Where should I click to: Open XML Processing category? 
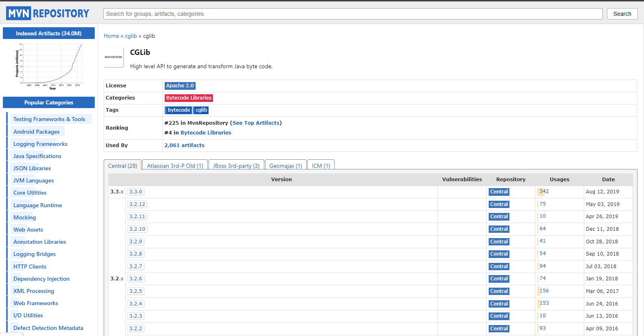click(34, 291)
